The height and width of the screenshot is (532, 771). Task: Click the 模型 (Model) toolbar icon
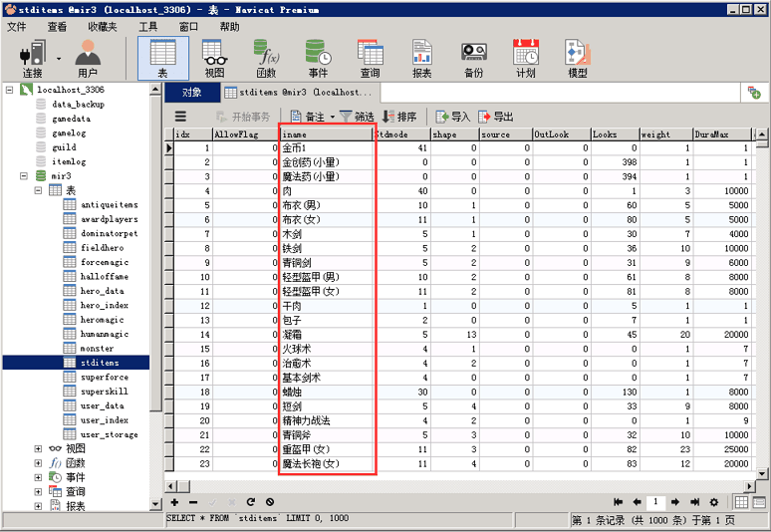(577, 58)
